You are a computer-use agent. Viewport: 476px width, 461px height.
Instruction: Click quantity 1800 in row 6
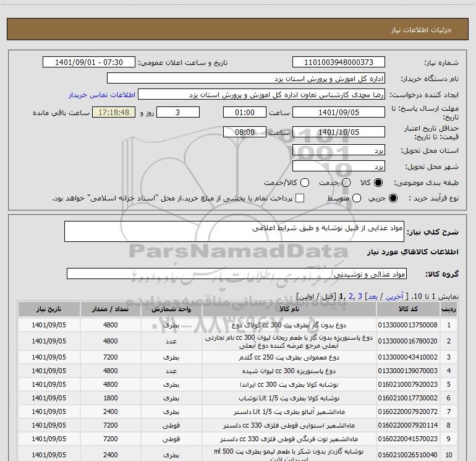point(110,398)
